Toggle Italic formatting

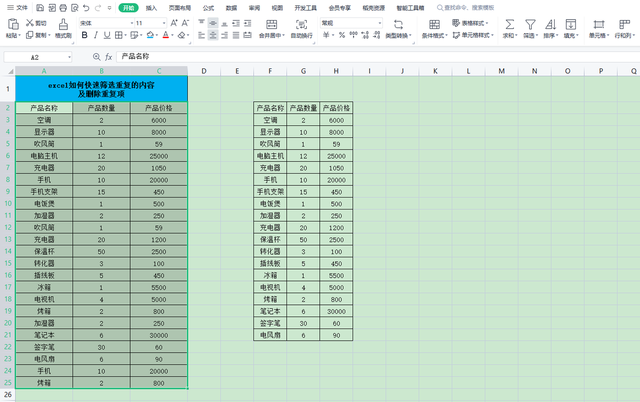[x=96, y=35]
